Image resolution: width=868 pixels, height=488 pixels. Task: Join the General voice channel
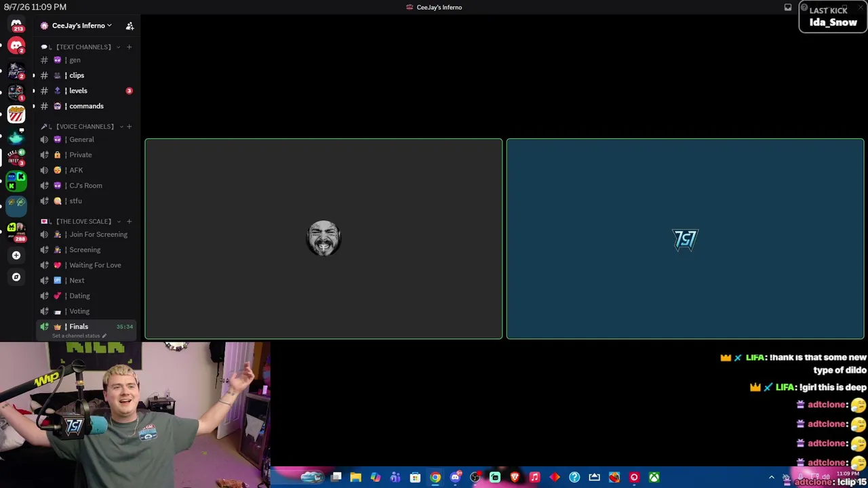click(x=87, y=140)
